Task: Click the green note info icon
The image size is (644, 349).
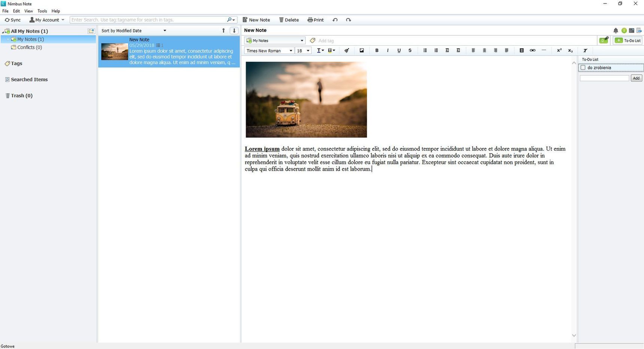Action: pyautogui.click(x=624, y=30)
